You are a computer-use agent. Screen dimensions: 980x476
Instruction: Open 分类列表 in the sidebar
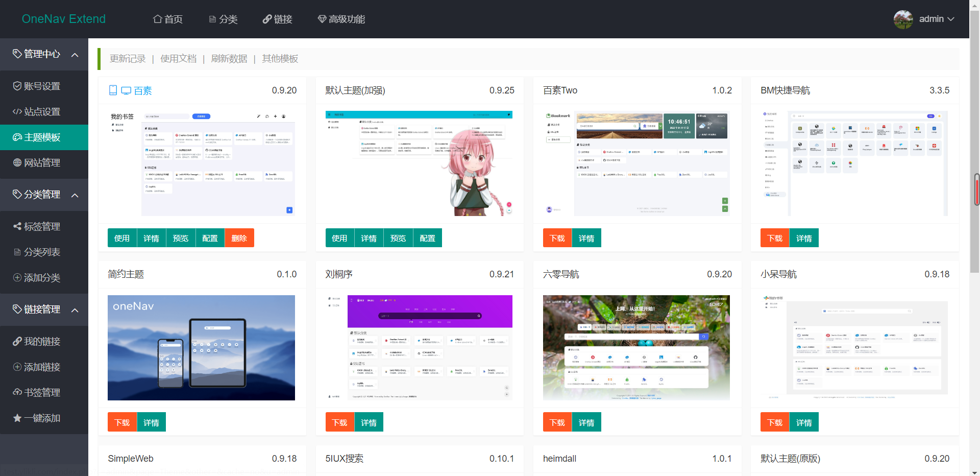(x=40, y=252)
